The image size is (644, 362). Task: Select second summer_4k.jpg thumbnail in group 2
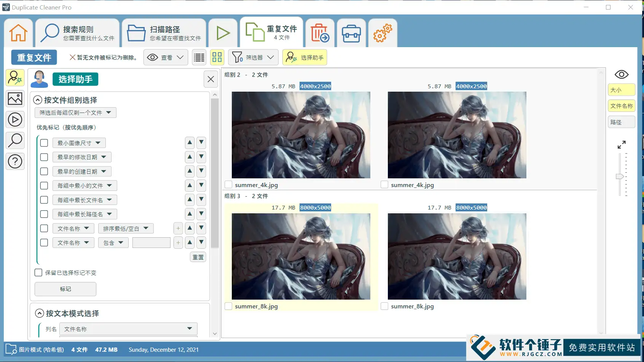click(457, 135)
